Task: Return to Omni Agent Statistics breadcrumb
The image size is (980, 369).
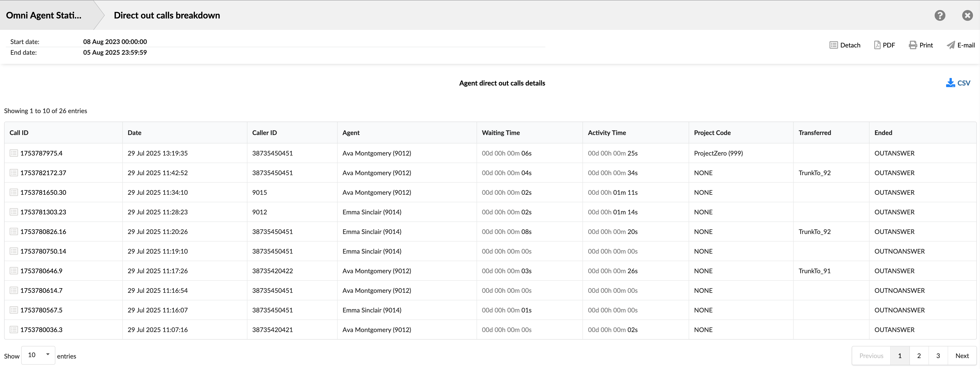Action: click(x=44, y=15)
